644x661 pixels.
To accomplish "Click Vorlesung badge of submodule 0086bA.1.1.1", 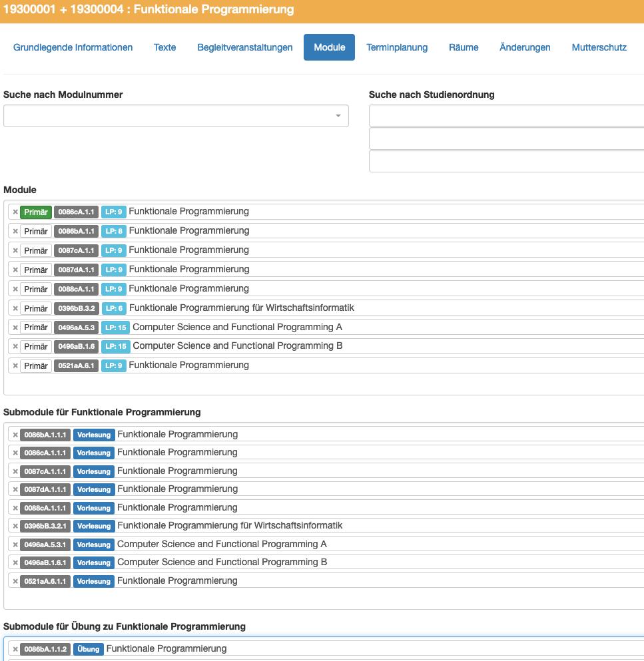I will [94, 435].
